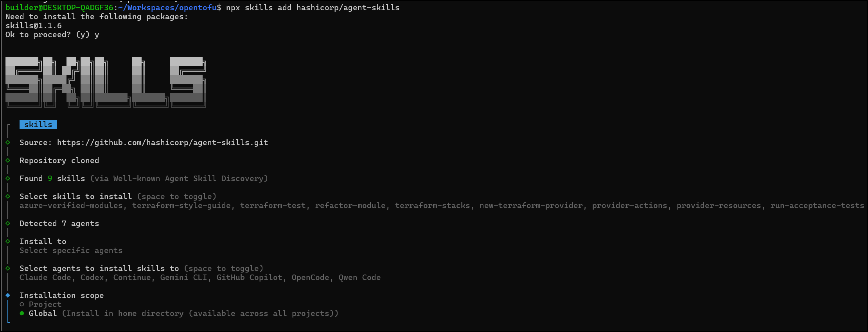Image resolution: width=868 pixels, height=332 pixels.
Task: Click the run-acceptance-tests skill entry
Action: tap(817, 205)
